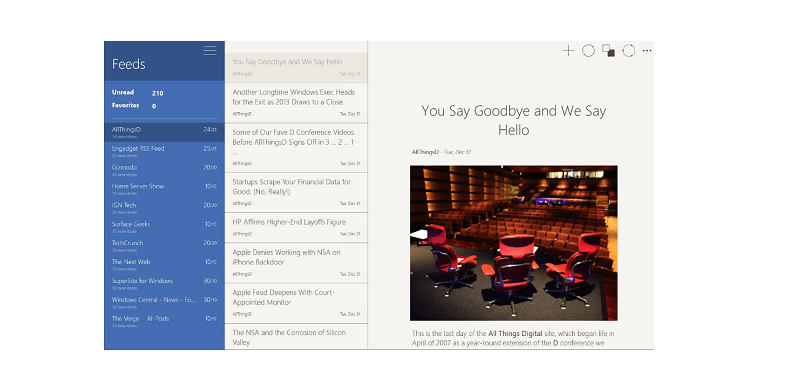Click the Feeds panel heading

click(129, 64)
